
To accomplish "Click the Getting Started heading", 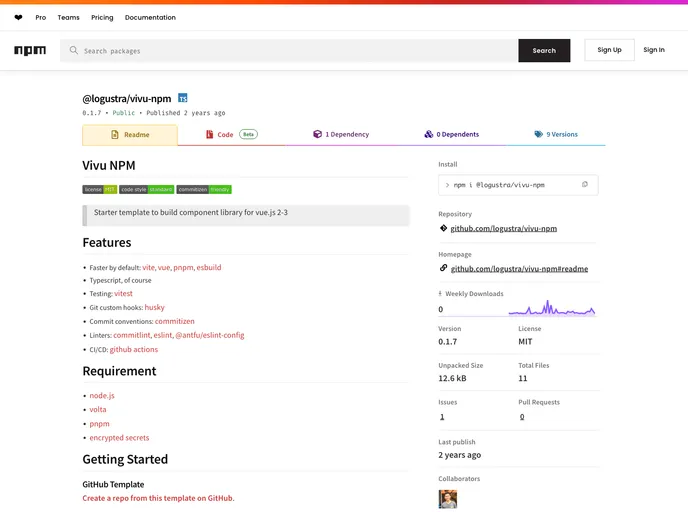I will point(125,459).
